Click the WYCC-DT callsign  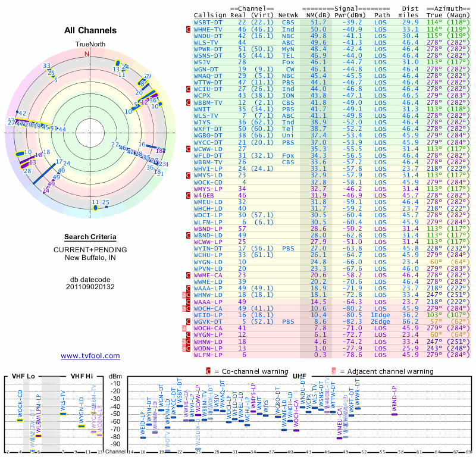click(208, 142)
